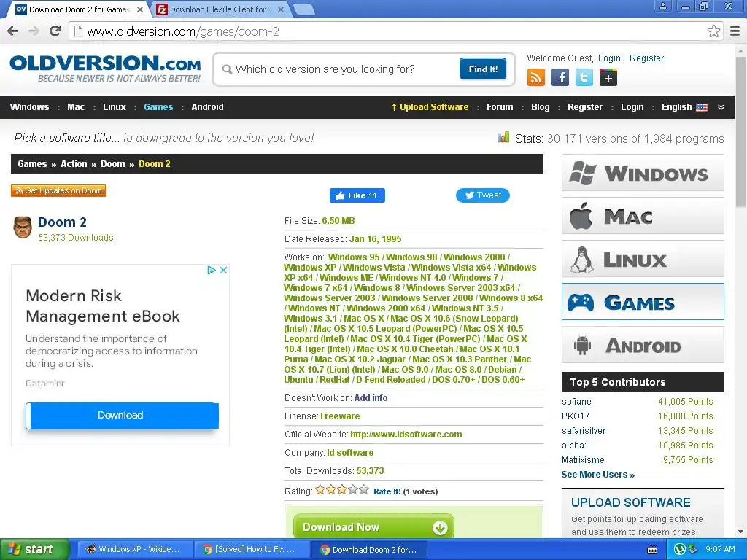Click the Doom 2 face game icon
747x560 pixels.
pyautogui.click(x=23, y=227)
